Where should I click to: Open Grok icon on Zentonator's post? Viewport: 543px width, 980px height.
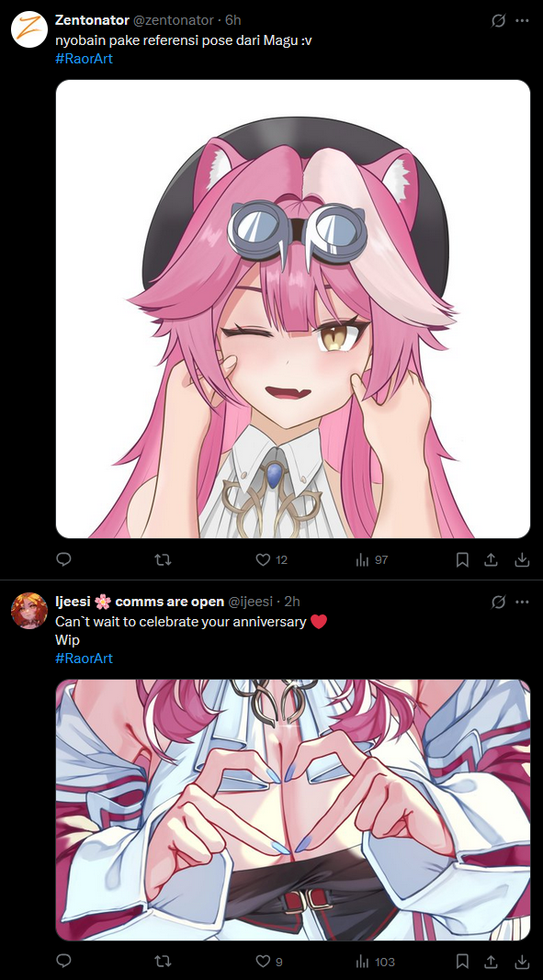tap(498, 20)
